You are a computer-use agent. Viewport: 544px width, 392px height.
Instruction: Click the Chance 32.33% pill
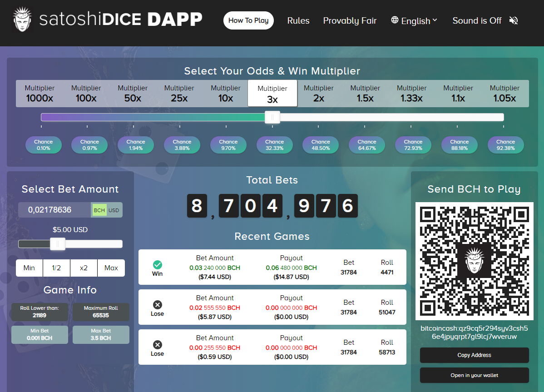[274, 145]
